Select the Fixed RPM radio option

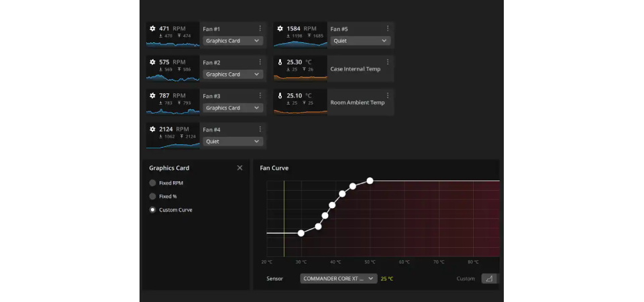pos(152,183)
